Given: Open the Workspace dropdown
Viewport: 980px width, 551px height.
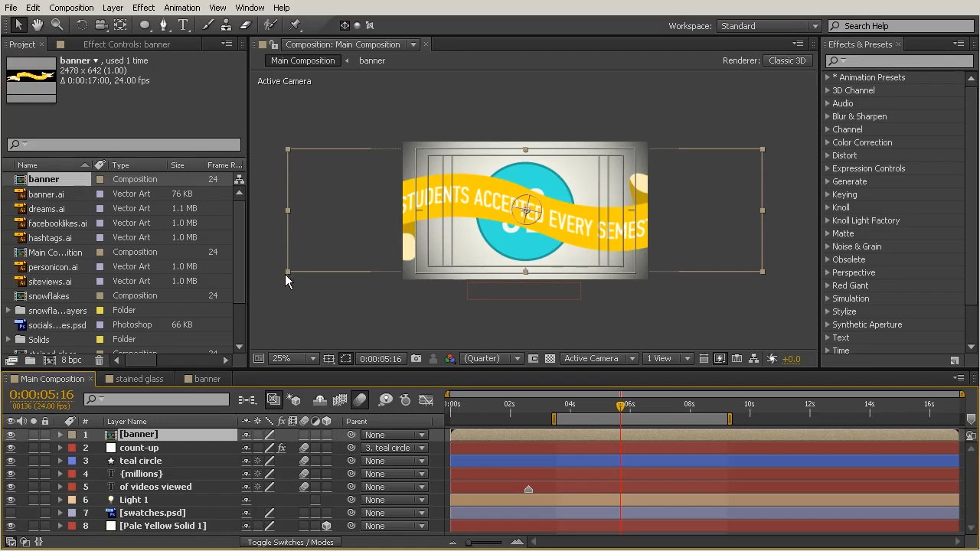Looking at the screenshot, I should pos(769,26).
